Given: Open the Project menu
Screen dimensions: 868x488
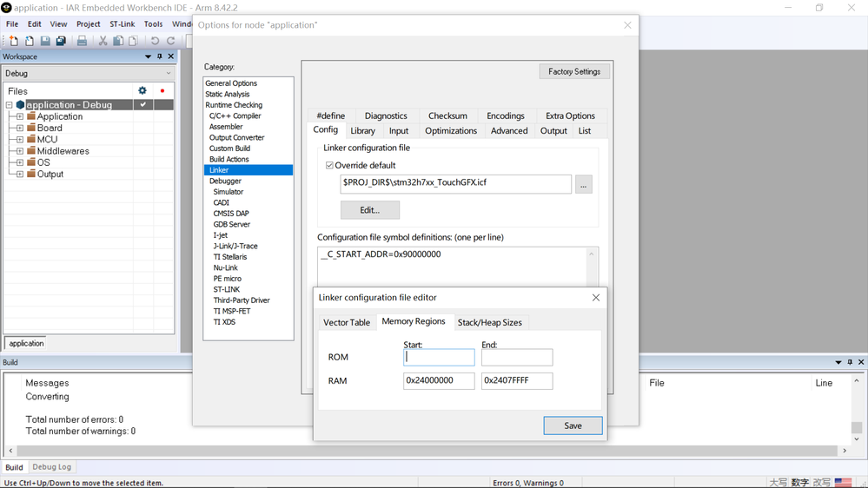Looking at the screenshot, I should click(88, 23).
